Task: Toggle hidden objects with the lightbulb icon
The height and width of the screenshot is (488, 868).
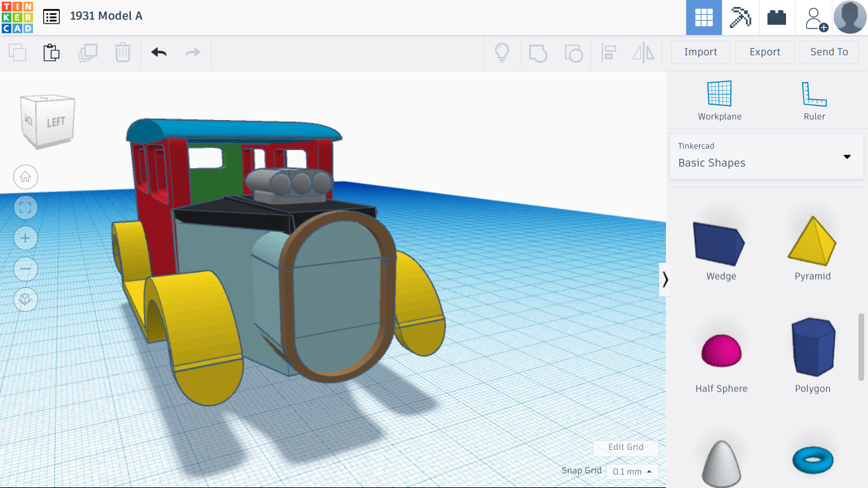Action: pyautogui.click(x=502, y=53)
